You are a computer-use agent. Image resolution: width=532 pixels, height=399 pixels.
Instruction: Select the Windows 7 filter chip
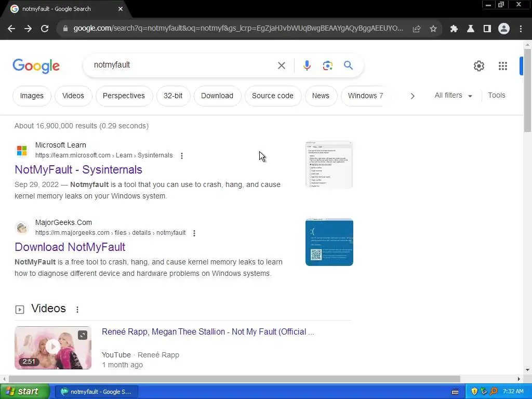click(x=365, y=96)
